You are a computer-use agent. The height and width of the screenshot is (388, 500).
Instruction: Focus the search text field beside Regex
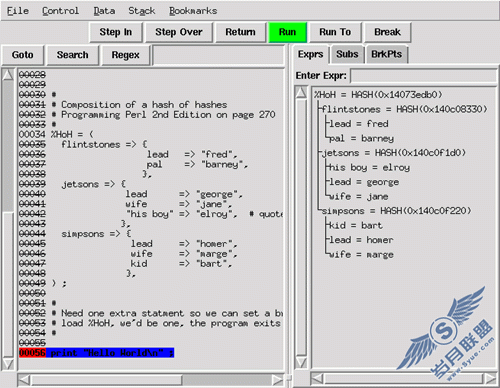pos(219,55)
